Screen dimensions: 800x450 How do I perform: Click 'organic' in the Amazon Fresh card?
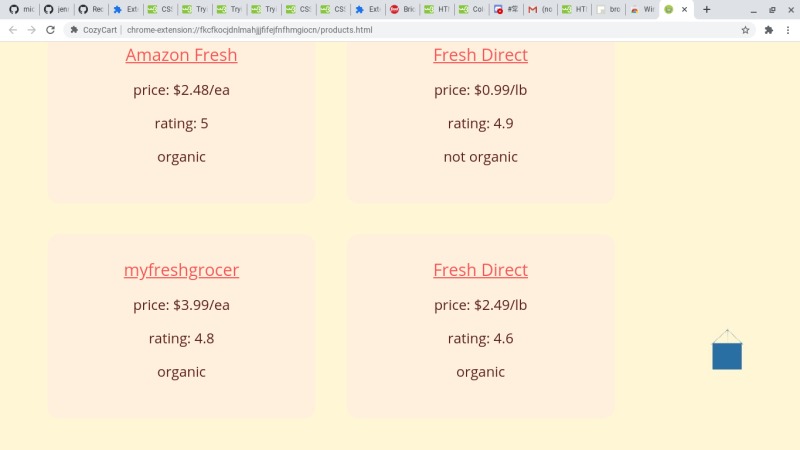tap(181, 157)
